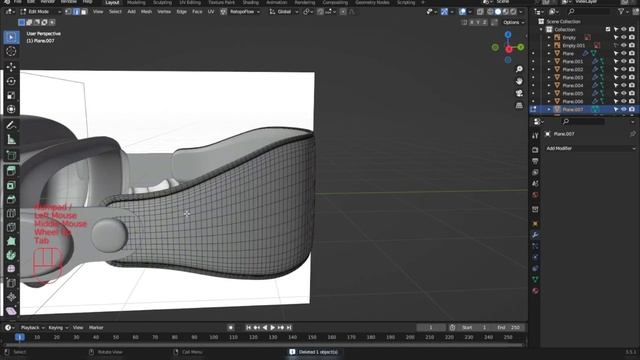Viewport: 640px width, 360px height.
Task: Toggle proportional editing
Action: (343, 12)
